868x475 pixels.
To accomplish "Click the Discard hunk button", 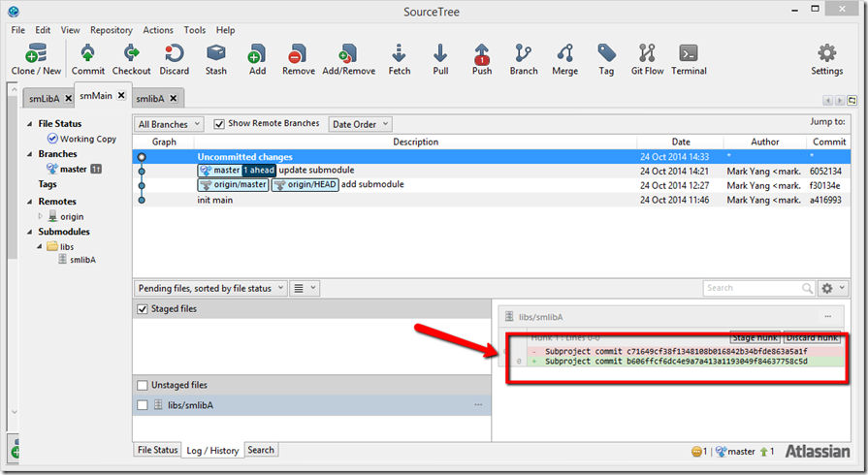I will click(x=812, y=337).
